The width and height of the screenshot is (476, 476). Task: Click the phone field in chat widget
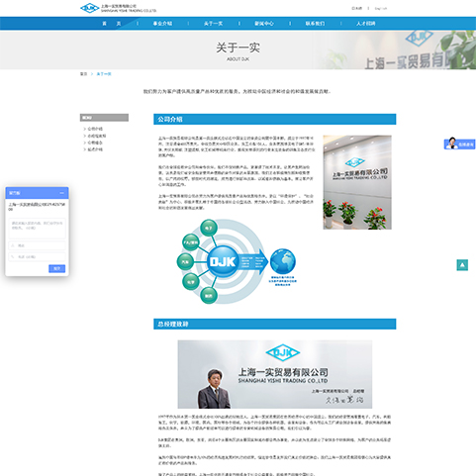(37, 256)
